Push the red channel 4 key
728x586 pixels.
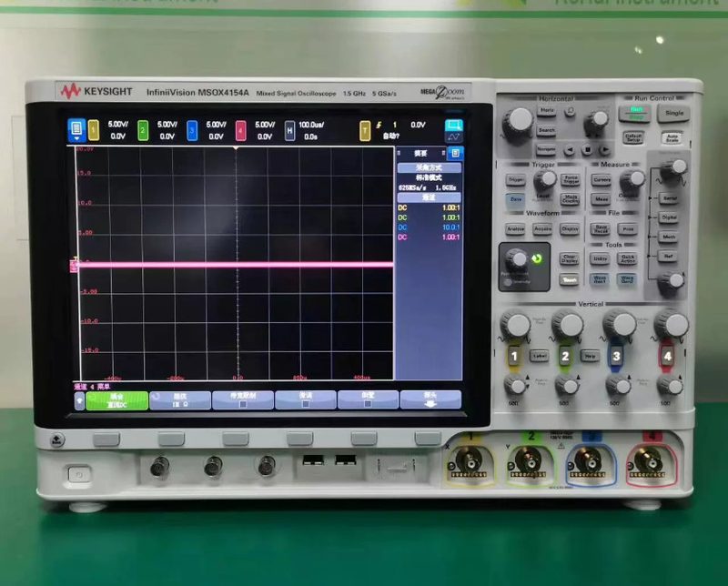pos(667,356)
